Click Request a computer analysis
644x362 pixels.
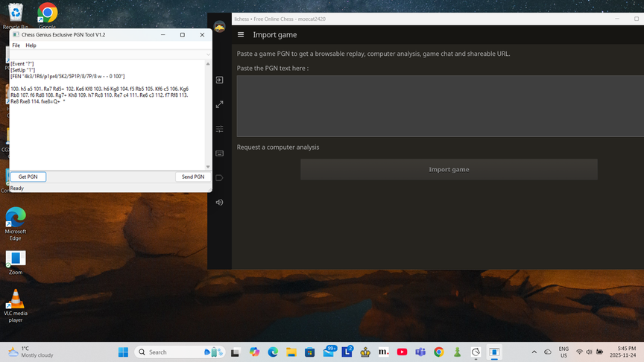pos(277,147)
